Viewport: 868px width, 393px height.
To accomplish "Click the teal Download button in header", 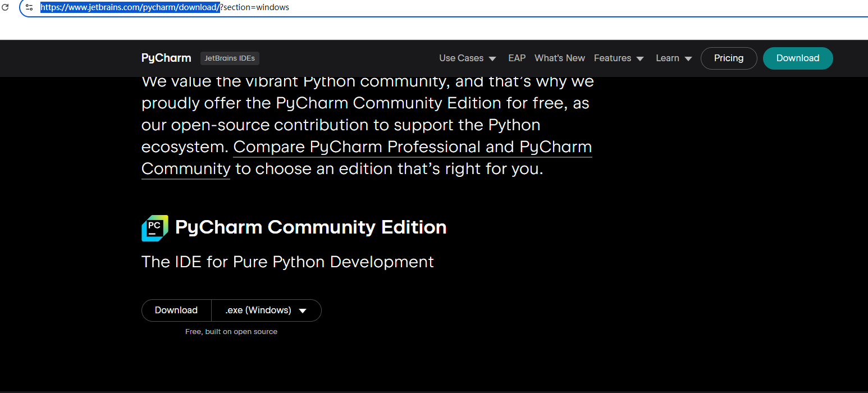I will 798,58.
